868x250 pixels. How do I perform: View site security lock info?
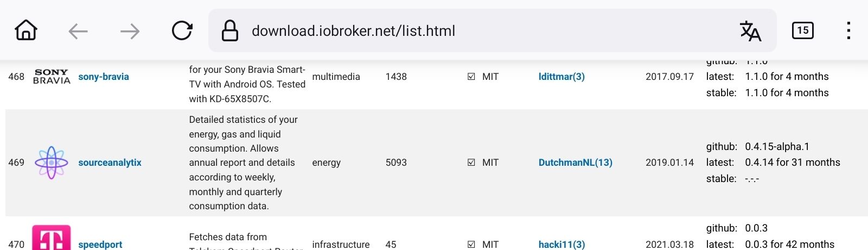point(230,31)
